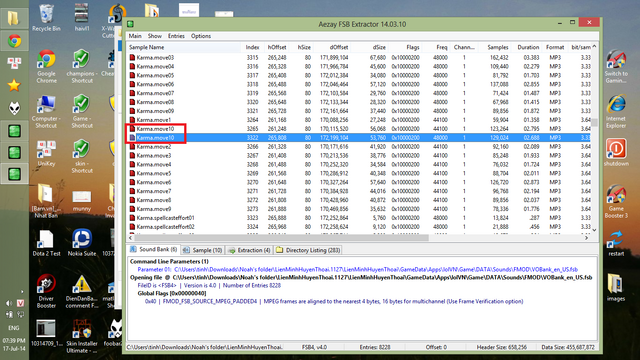The height and width of the screenshot is (360, 640).
Task: Click Entries: 8228 in the status bar
Action: point(375,347)
